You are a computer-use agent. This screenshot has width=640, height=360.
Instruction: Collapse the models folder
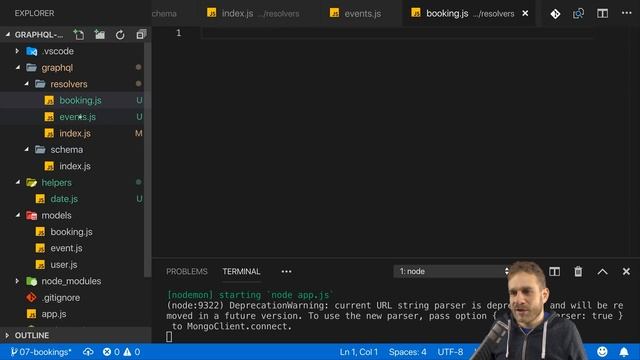[x=18, y=215]
